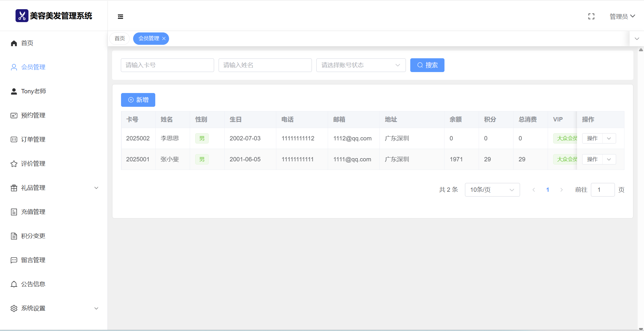Collapse sidebar with the hamburger icon
This screenshot has width=644, height=331.
pos(120,17)
